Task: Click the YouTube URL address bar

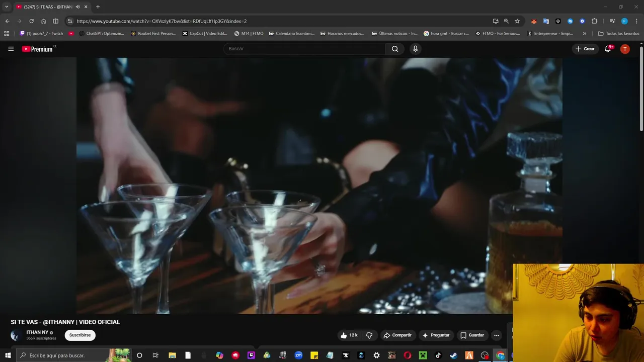Action: (282, 21)
